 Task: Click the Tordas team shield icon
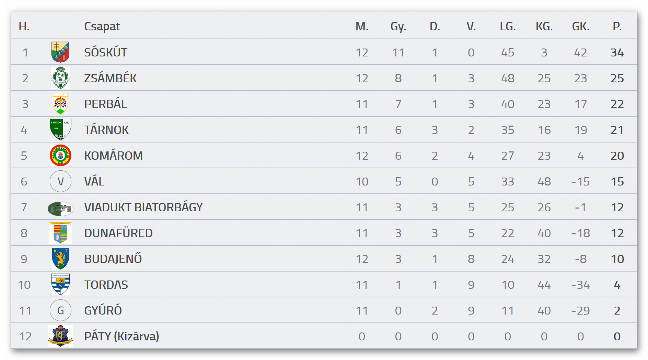click(60, 284)
